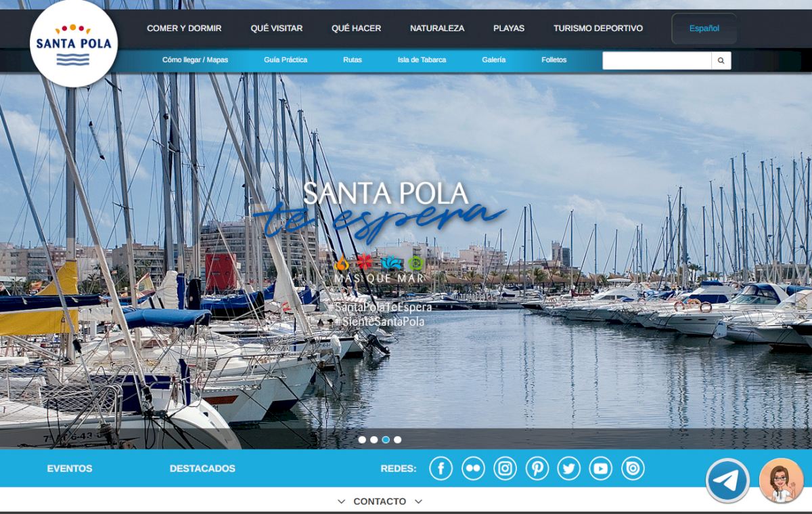Click the search magnifier button
812x514 pixels.
coord(721,60)
